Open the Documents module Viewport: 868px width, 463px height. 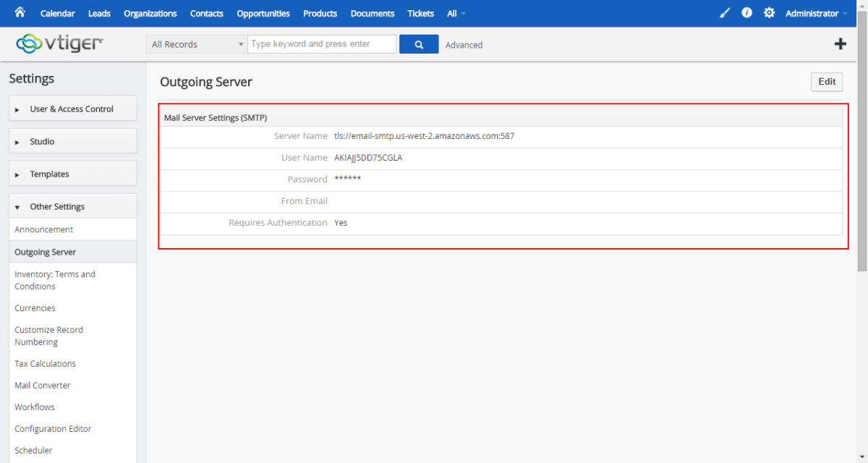[x=373, y=13]
